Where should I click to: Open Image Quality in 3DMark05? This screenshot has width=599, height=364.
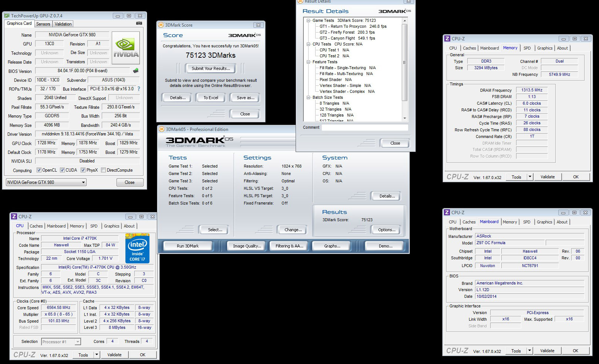[x=247, y=246]
